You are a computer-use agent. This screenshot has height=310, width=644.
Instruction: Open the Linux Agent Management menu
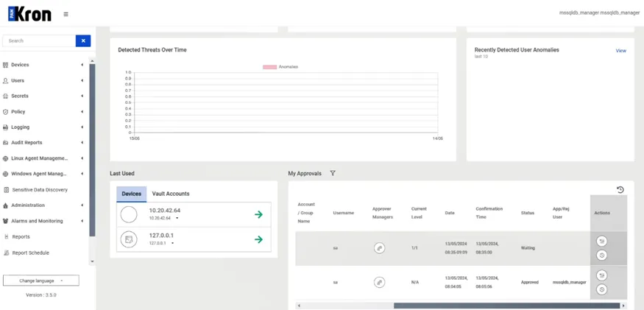point(40,158)
